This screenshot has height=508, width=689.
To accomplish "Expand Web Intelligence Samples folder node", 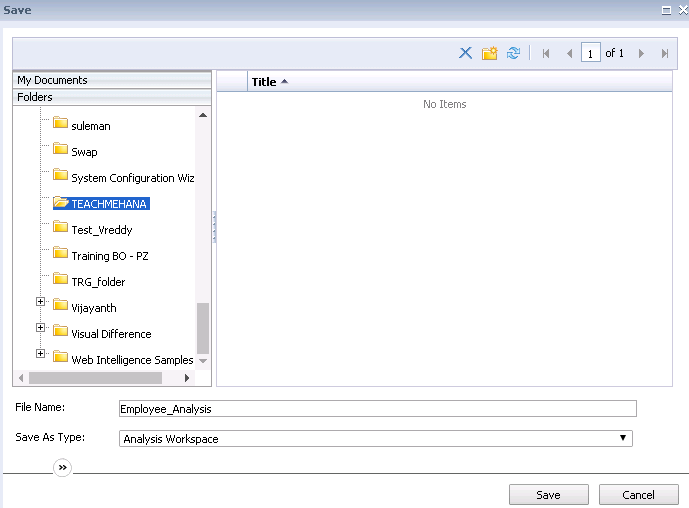I will click(x=41, y=354).
